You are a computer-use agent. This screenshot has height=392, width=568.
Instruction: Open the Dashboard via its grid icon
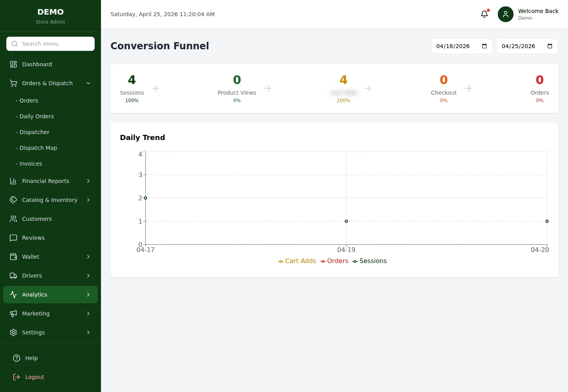click(x=13, y=64)
